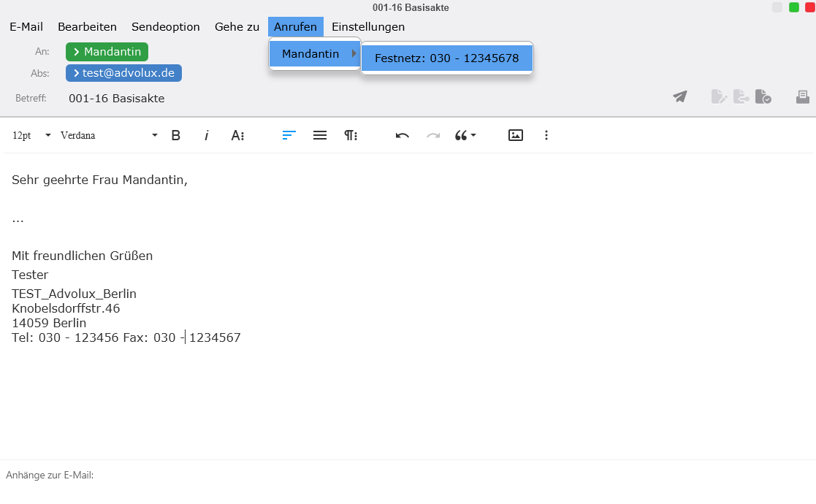Insert an image using picture icon
This screenshot has width=816, height=504.
516,135
